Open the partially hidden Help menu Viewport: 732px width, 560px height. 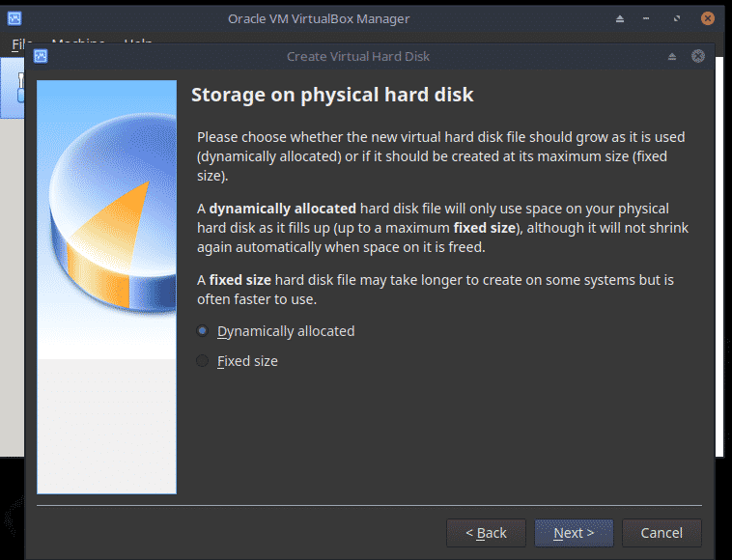coord(137,42)
